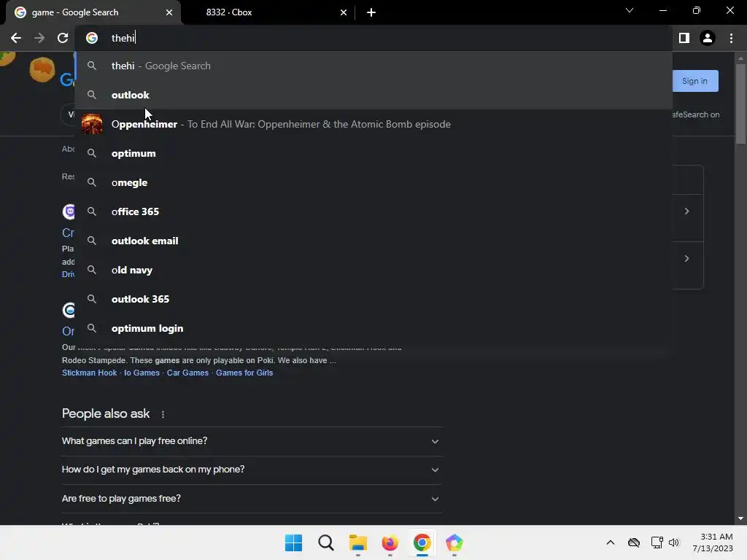Choose the 'omegle' suggestion

point(373,182)
